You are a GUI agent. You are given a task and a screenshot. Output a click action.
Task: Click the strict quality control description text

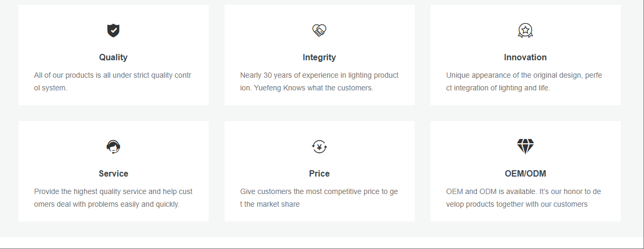[x=113, y=81]
